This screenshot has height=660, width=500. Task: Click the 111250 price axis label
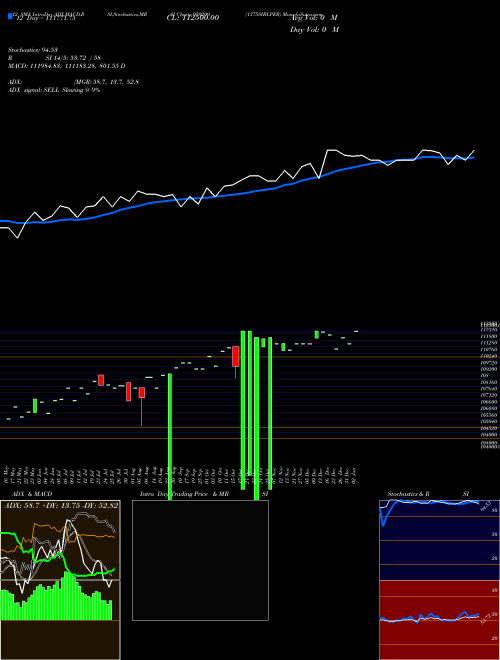pyautogui.click(x=489, y=343)
